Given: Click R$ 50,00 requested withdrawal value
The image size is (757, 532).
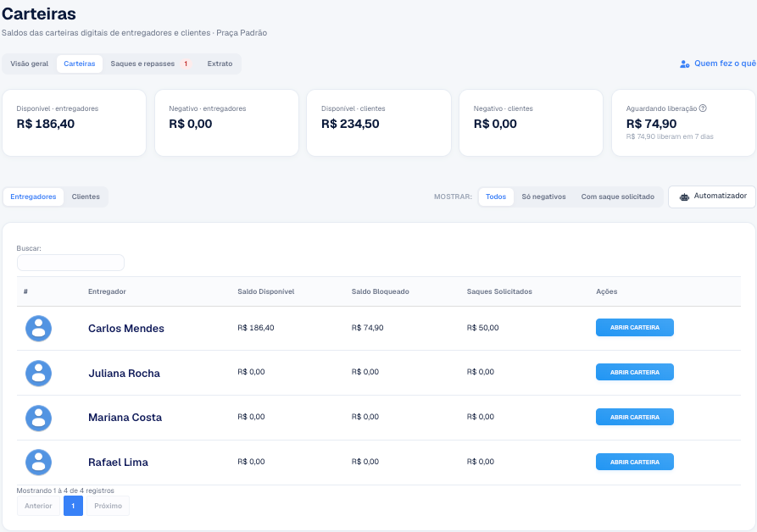Looking at the screenshot, I should (483, 328).
